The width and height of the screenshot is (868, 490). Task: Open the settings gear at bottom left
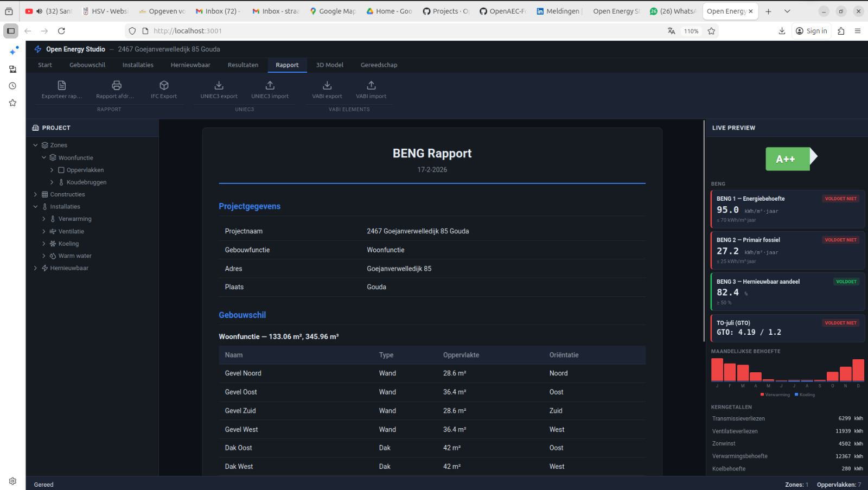click(12, 481)
